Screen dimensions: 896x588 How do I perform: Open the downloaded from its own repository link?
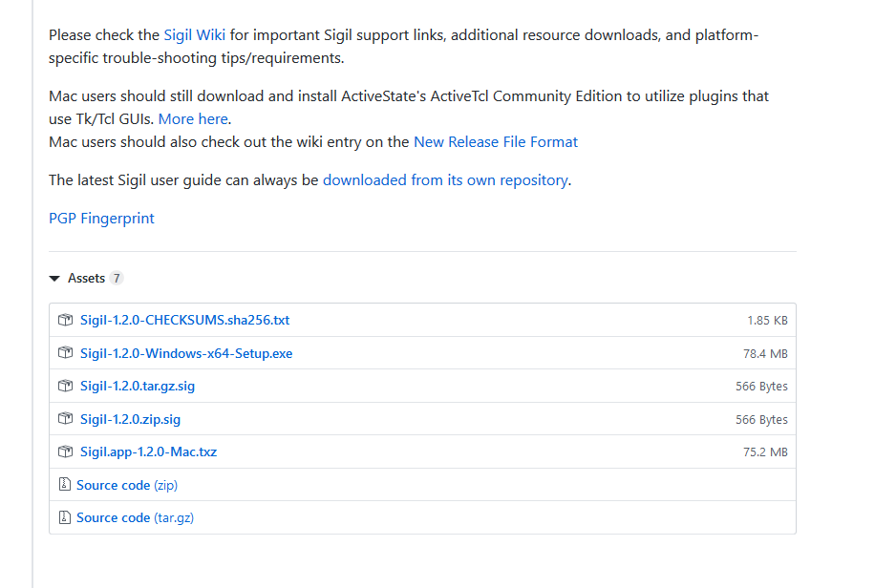coord(445,179)
